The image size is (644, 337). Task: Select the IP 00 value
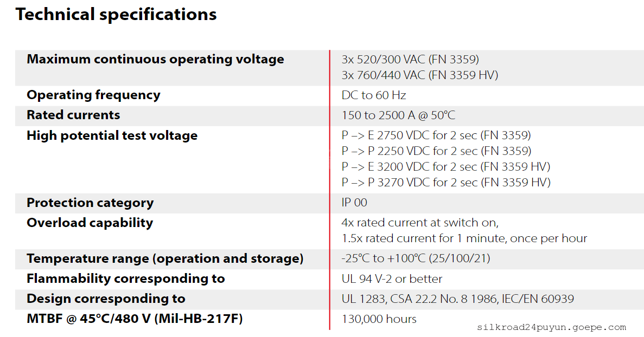[x=354, y=203]
